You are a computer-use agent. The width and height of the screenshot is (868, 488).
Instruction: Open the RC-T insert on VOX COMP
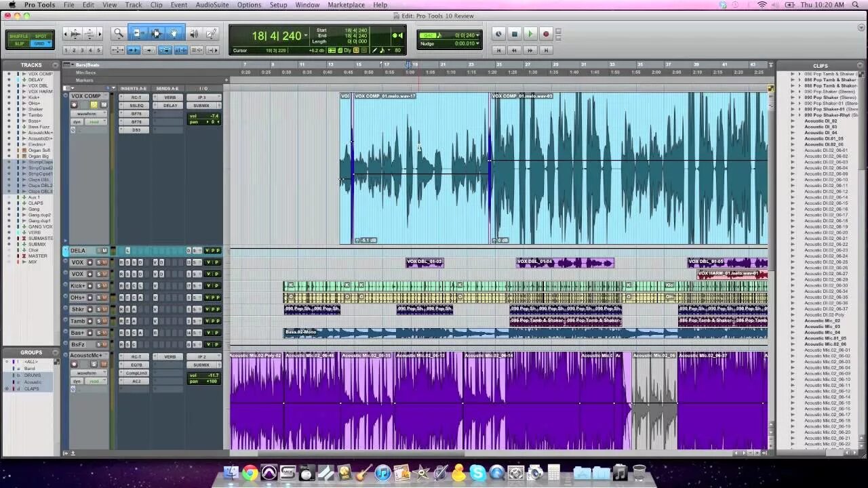tap(137, 97)
